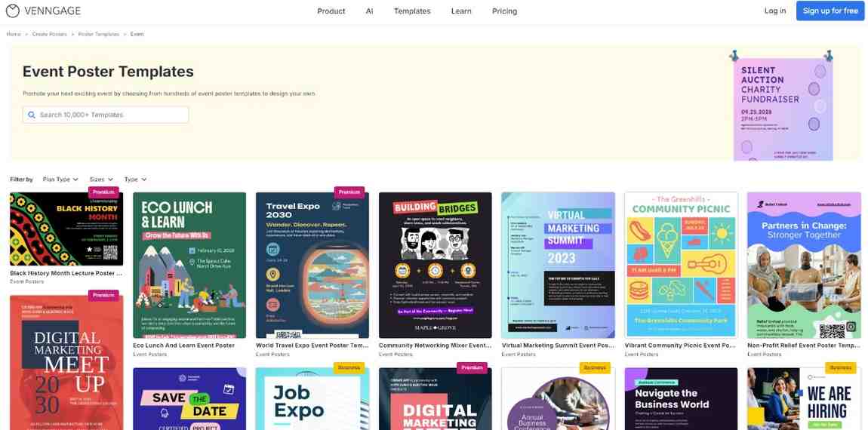The image size is (868, 430).
Task: Focus the Search 10,000+ Templates field
Action: click(106, 115)
